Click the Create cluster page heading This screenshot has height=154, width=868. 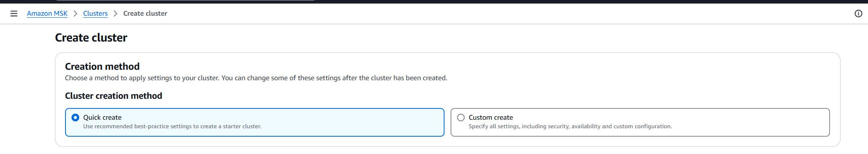[x=91, y=37]
